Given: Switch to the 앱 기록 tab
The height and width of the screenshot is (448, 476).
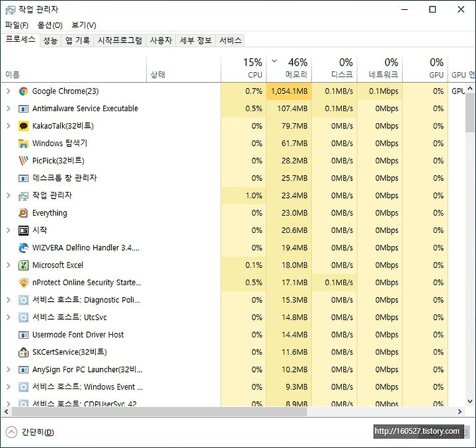Looking at the screenshot, I should (x=78, y=40).
